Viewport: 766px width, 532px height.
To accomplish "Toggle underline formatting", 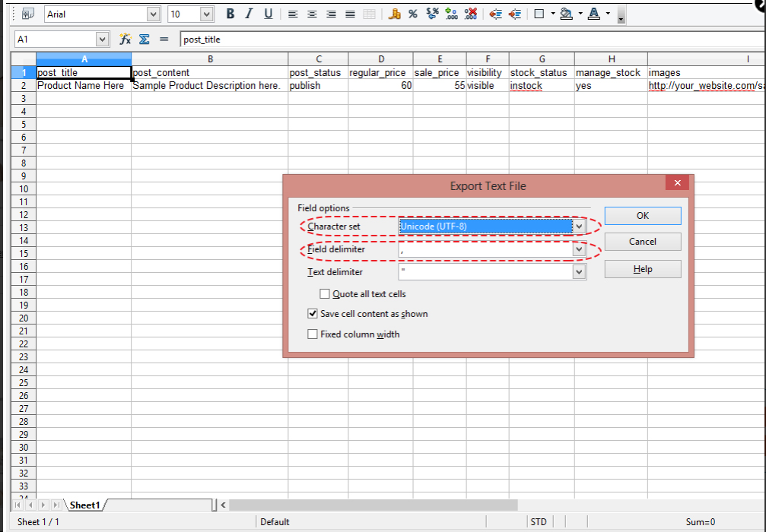I will pyautogui.click(x=269, y=14).
